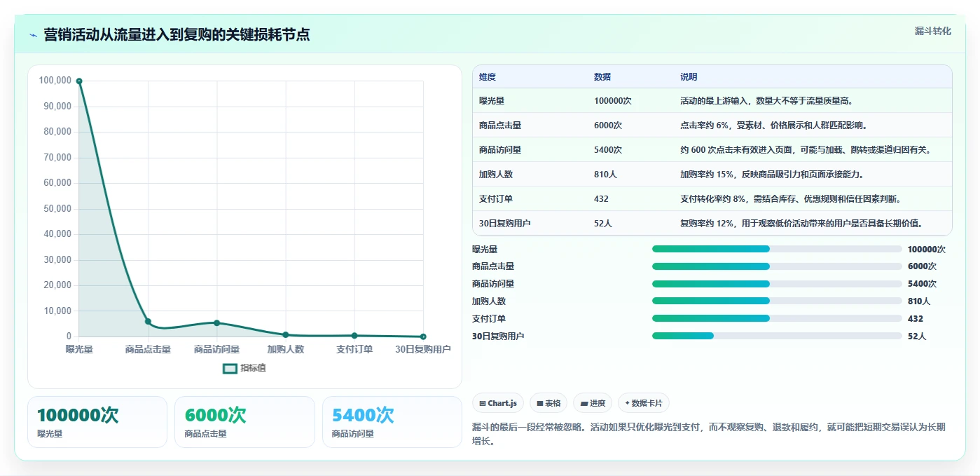Click the 5400次 cell in the table
Screen dimensions: 980x476
point(608,150)
